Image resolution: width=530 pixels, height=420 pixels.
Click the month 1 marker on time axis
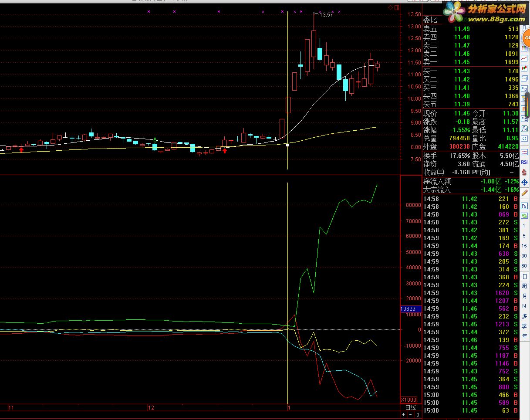[289, 408]
